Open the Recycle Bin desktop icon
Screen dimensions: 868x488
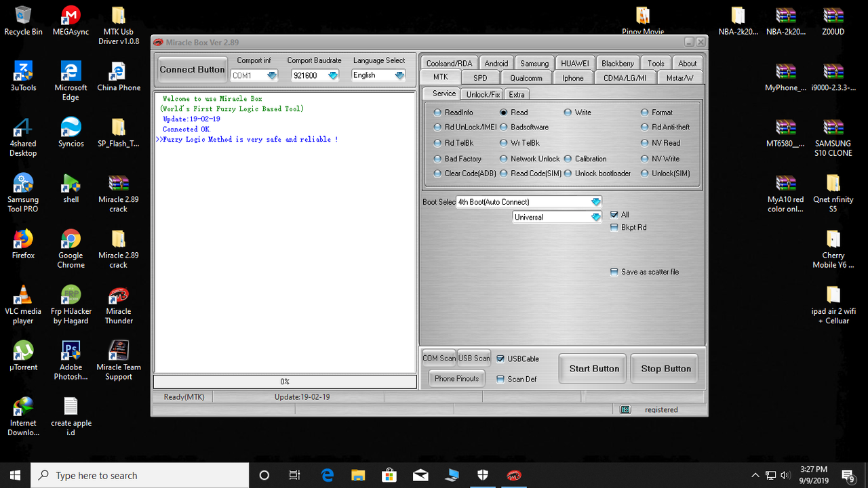click(x=23, y=21)
